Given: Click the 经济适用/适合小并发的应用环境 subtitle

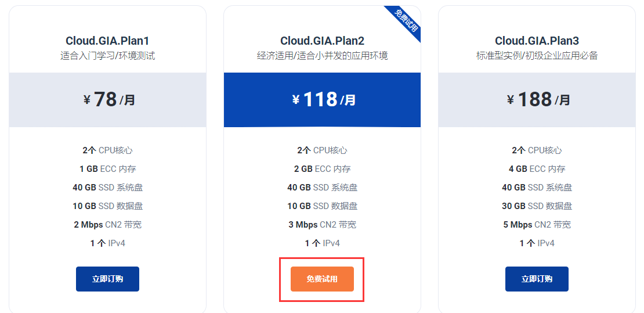Looking at the screenshot, I should coord(323,56).
